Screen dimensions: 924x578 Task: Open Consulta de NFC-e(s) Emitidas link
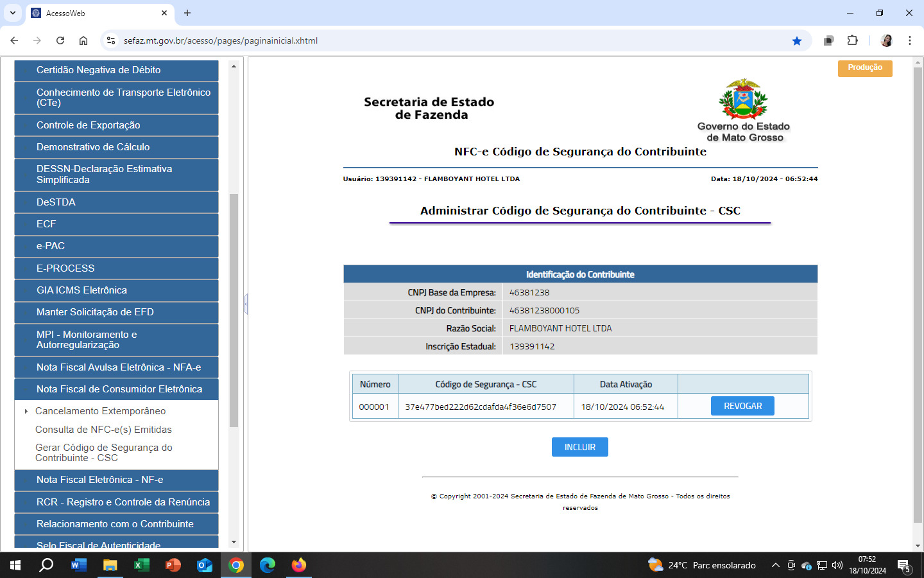pos(103,430)
